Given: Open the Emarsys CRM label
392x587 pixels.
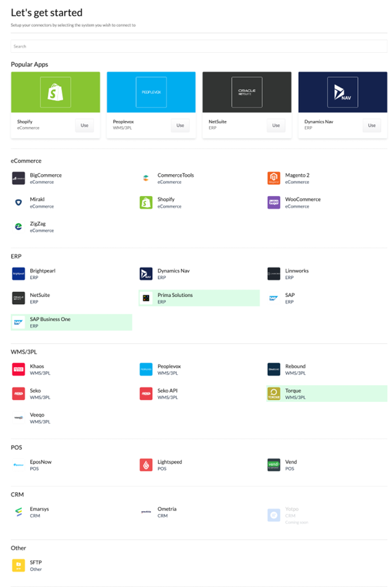Looking at the screenshot, I should [x=39, y=509].
